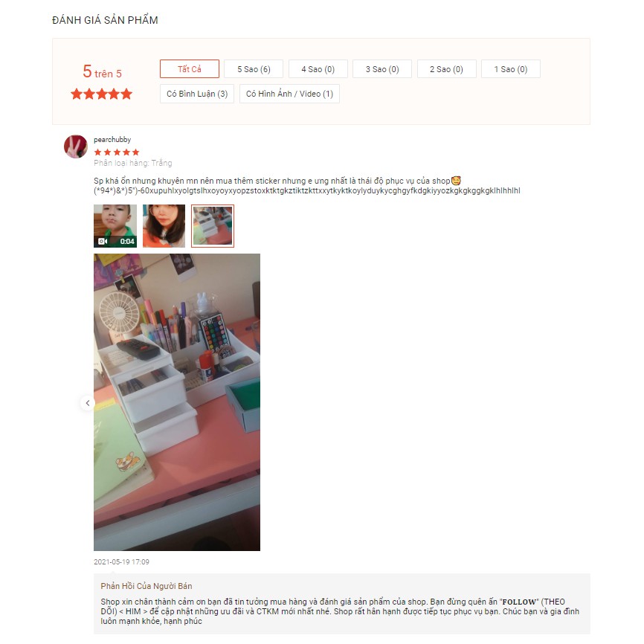Click the large five-star overall rating
The image size is (644, 644).
pyautogui.click(x=101, y=94)
